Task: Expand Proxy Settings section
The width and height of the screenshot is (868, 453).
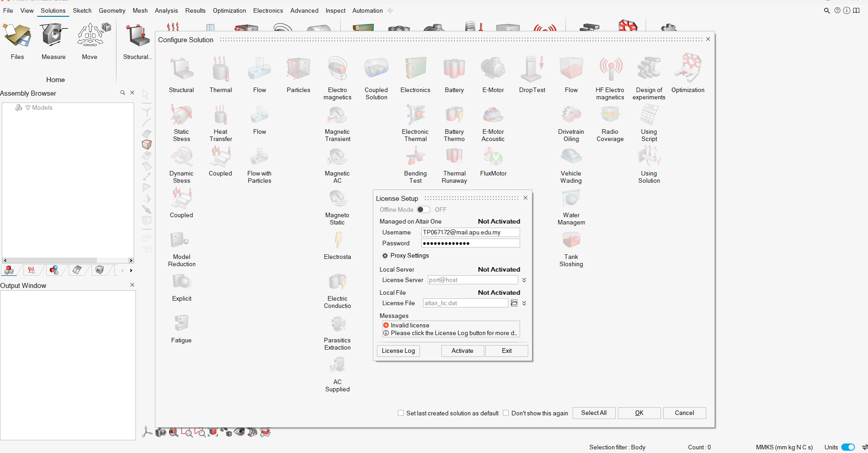Action: 405,256
